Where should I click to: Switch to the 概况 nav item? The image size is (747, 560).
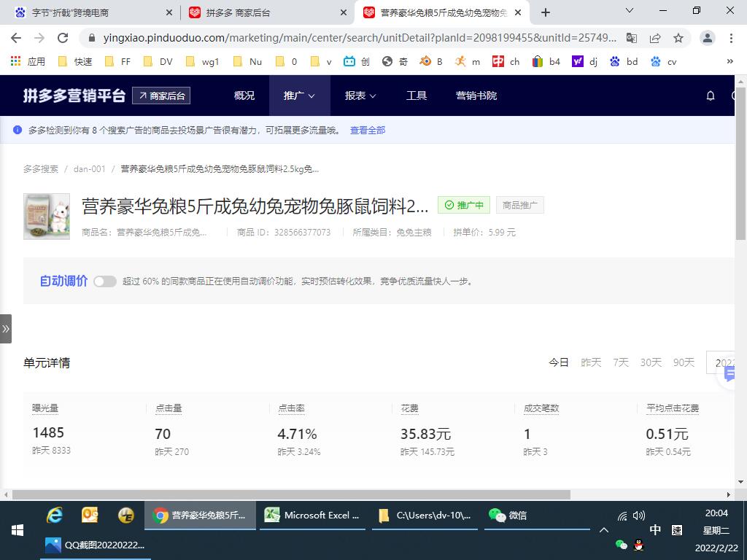[244, 96]
